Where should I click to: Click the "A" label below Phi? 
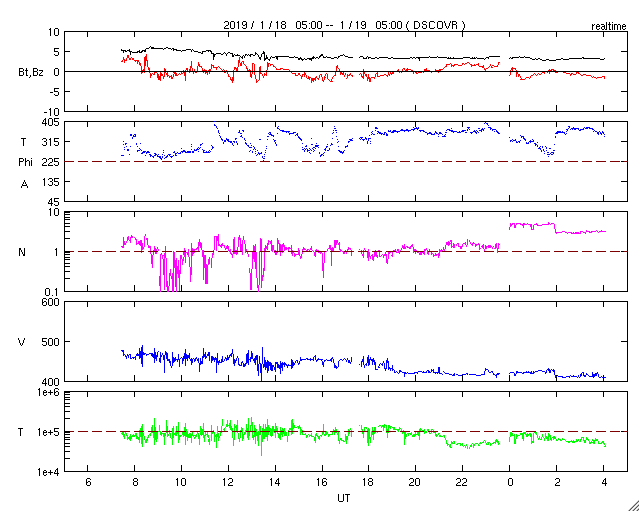coord(24,183)
